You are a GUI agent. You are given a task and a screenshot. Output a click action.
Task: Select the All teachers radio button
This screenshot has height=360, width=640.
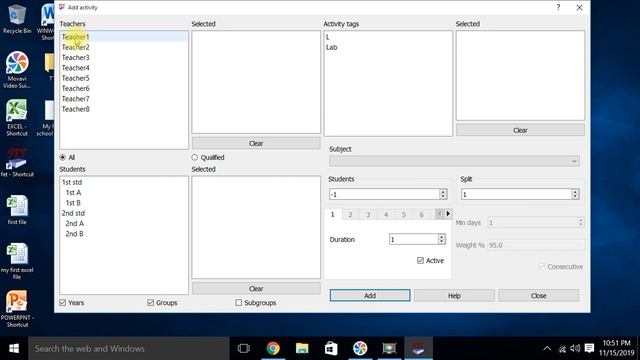[62, 157]
